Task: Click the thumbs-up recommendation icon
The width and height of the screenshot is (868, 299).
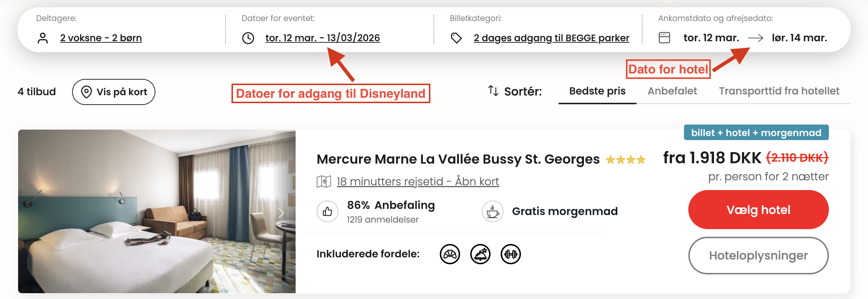Action: click(327, 211)
